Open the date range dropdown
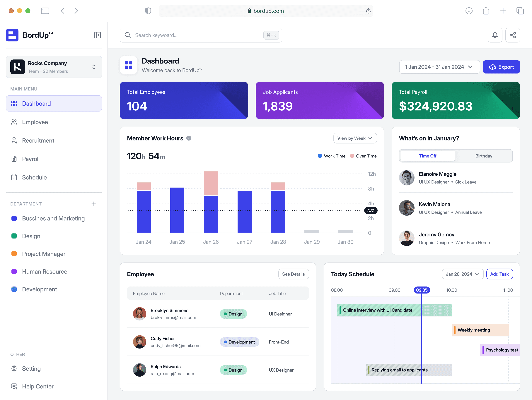 point(439,67)
